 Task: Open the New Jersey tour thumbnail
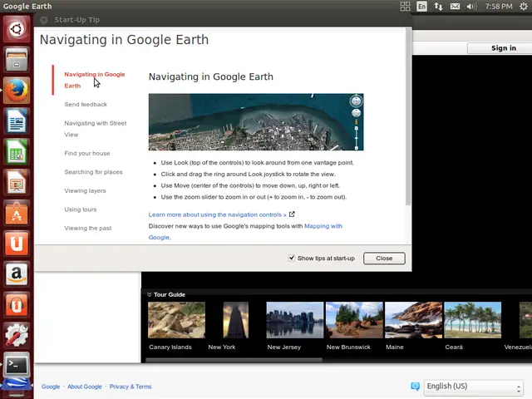point(295,320)
